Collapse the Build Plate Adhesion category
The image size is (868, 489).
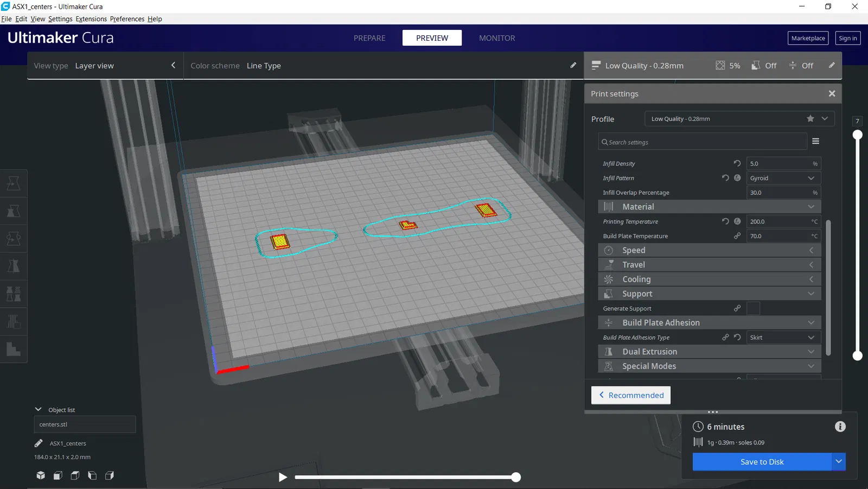tap(710, 322)
